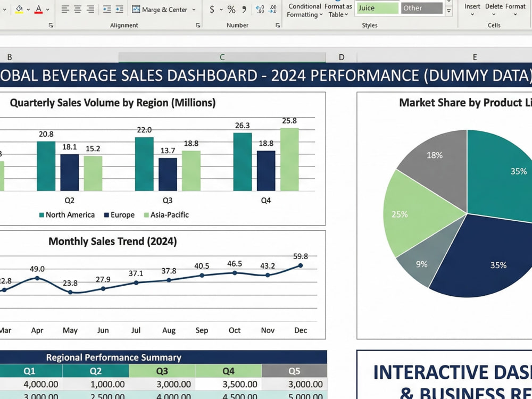
Task: Click the Q4 Asia-Pacific bar labeled 25.8
Action: (289, 160)
